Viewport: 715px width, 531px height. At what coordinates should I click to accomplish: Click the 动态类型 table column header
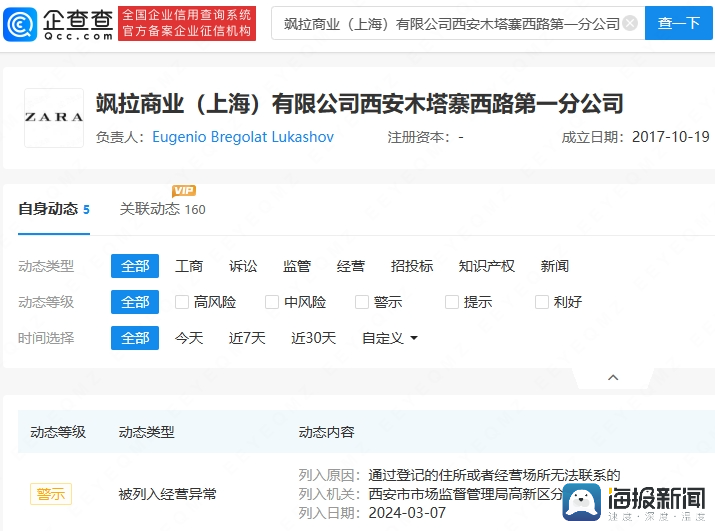tap(146, 432)
